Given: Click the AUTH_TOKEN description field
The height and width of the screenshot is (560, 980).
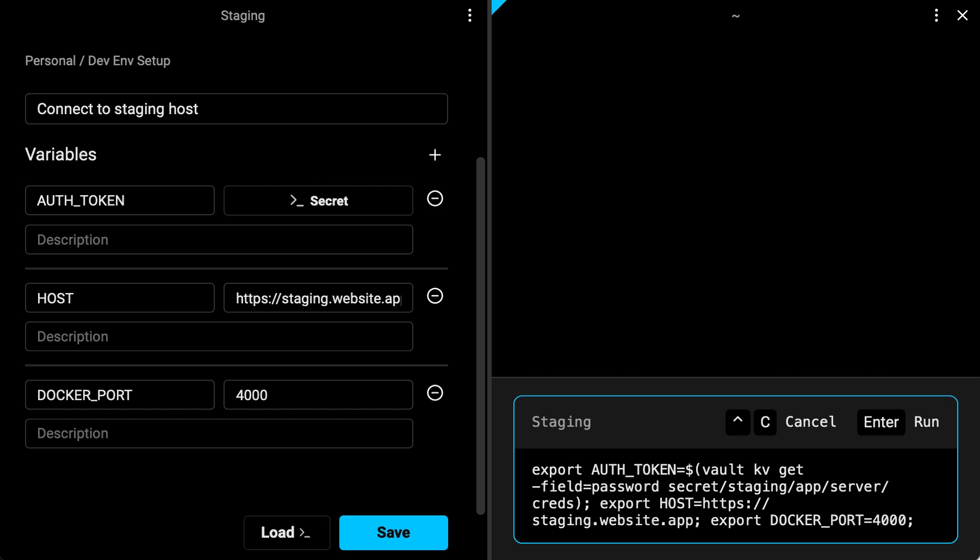Looking at the screenshot, I should [x=219, y=240].
